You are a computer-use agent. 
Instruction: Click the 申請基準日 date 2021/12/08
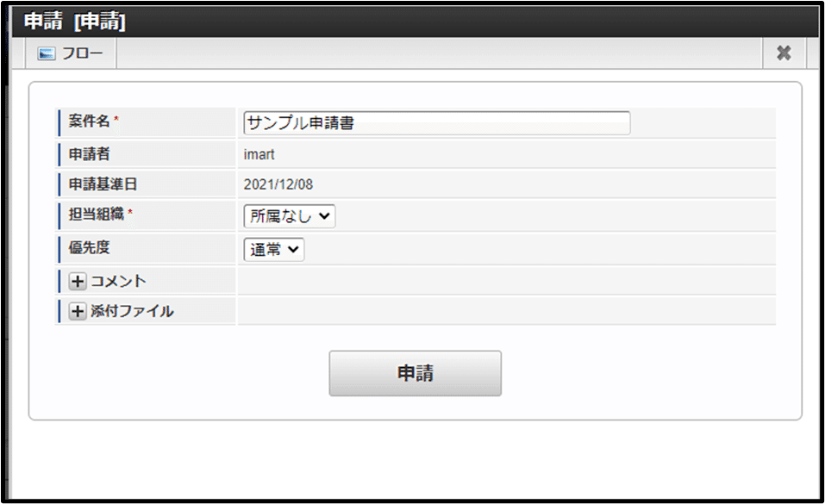click(280, 184)
